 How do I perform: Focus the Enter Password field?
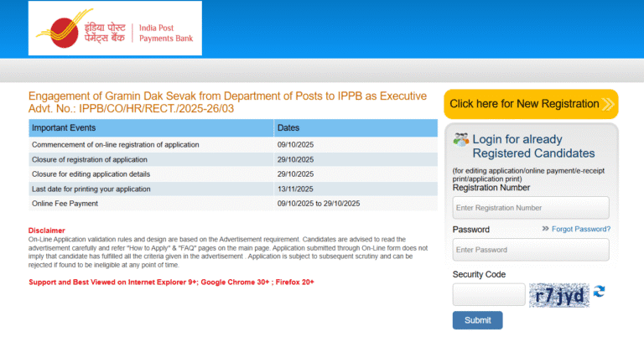[531, 250]
